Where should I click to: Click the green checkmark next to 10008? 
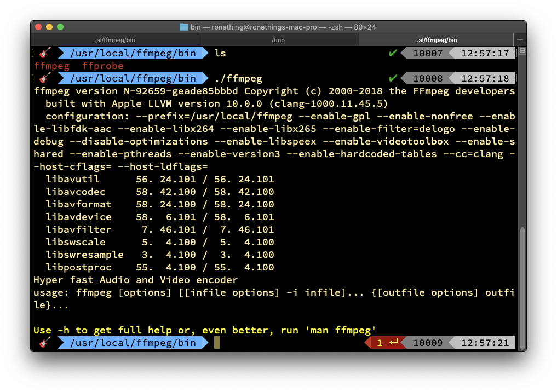coord(392,78)
